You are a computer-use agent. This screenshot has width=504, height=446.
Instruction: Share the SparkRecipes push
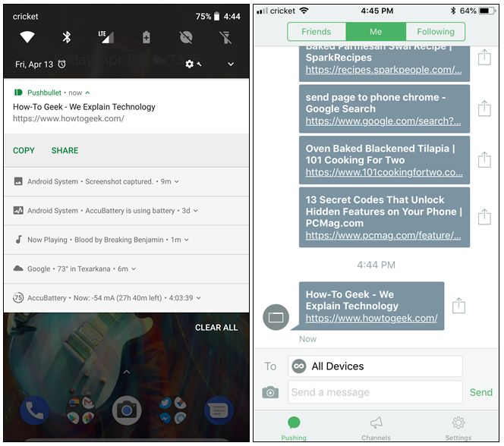click(484, 58)
